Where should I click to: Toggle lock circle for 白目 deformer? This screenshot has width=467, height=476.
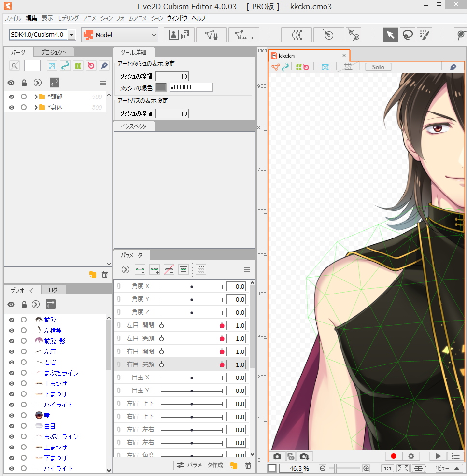(23, 426)
